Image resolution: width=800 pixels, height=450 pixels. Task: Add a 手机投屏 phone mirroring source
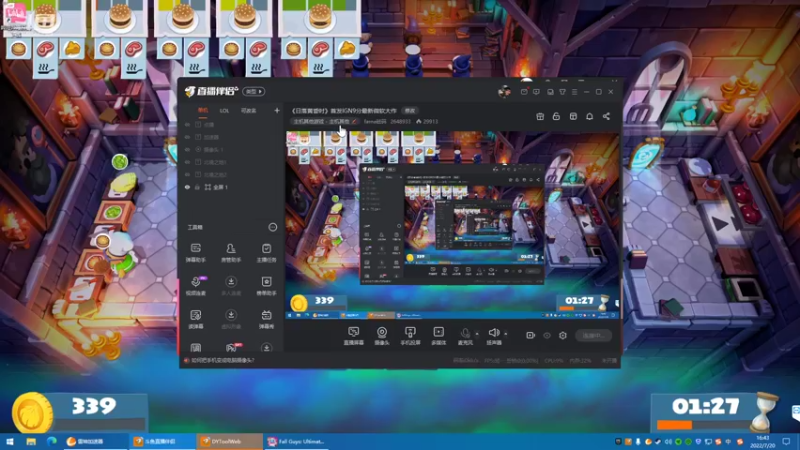point(410,336)
